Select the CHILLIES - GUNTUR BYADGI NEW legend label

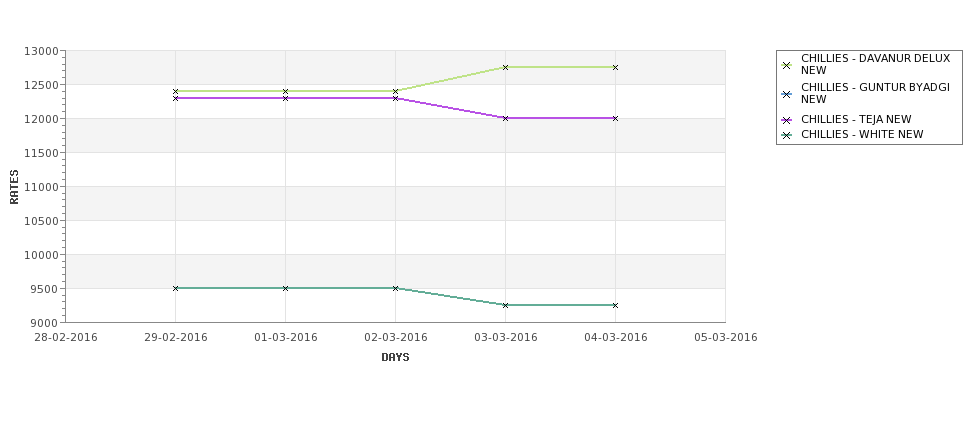[876, 93]
